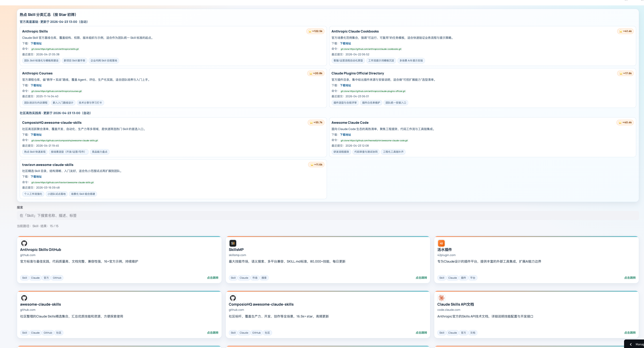Click the Skill search input field
The image size is (644, 348).
coord(328,215)
